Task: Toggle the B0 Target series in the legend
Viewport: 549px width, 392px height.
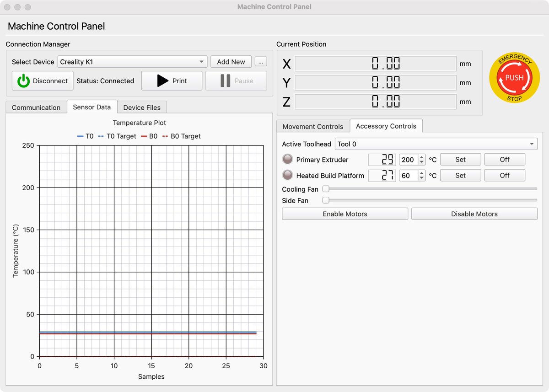Action: point(181,136)
